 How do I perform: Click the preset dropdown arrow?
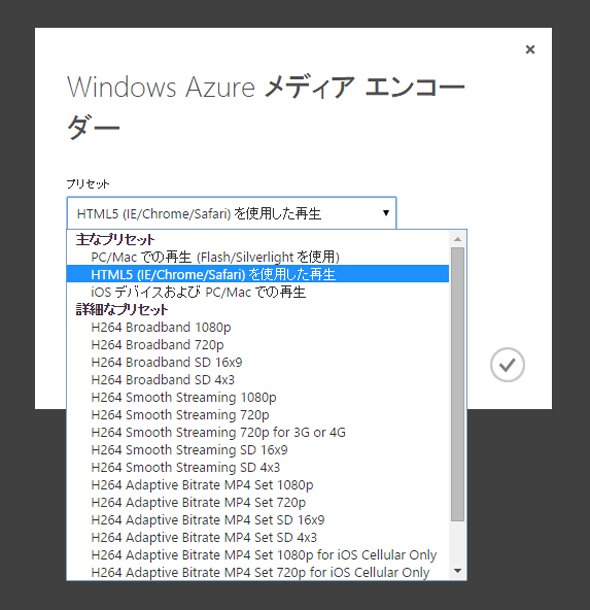coord(386,213)
